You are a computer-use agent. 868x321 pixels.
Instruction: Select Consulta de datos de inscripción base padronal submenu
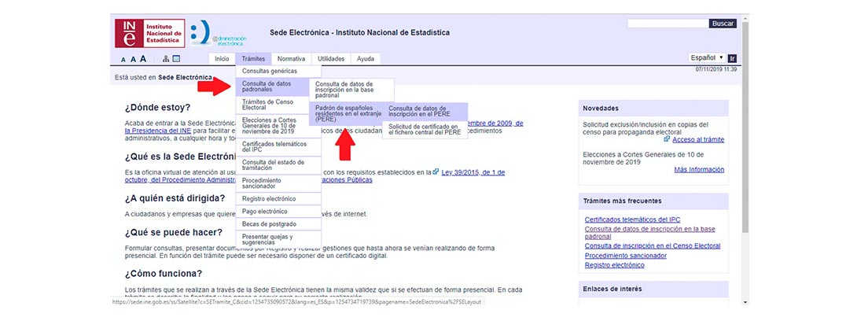(x=352, y=90)
